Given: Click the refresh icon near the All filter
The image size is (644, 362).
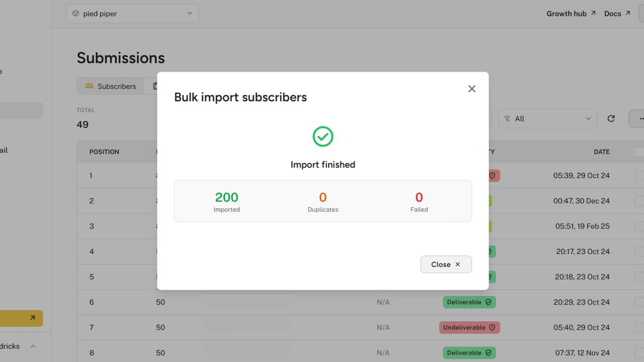Looking at the screenshot, I should click(x=611, y=119).
